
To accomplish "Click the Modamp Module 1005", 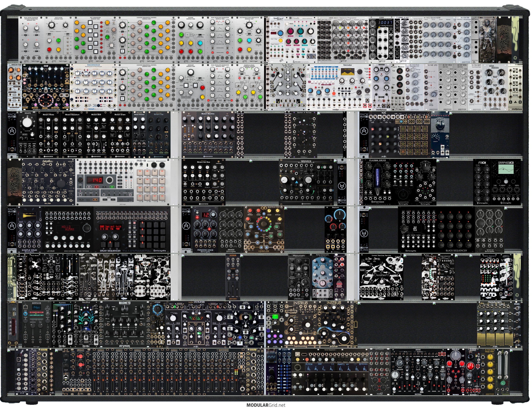I will coord(191,87).
